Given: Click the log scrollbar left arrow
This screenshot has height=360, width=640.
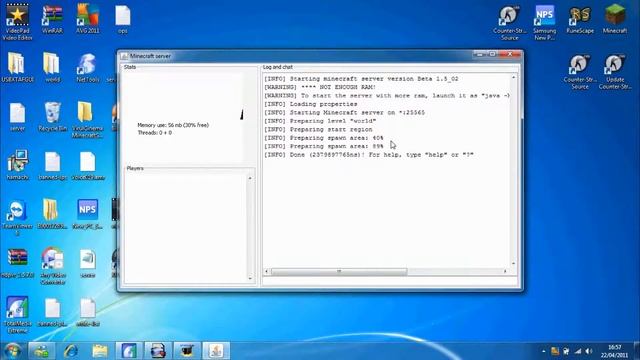Looking at the screenshot, I should pos(267,271).
